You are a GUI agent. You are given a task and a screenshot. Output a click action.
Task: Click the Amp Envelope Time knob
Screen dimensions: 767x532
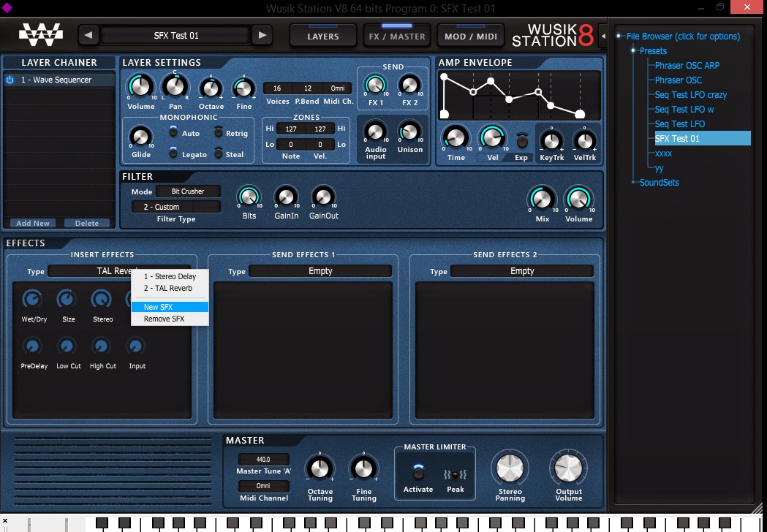point(456,138)
